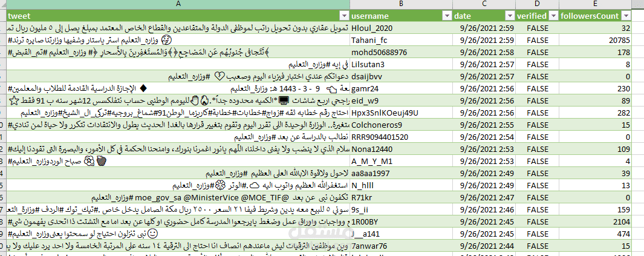
Task: Select username cell dsaijbvv
Action: pyautogui.click(x=402, y=76)
